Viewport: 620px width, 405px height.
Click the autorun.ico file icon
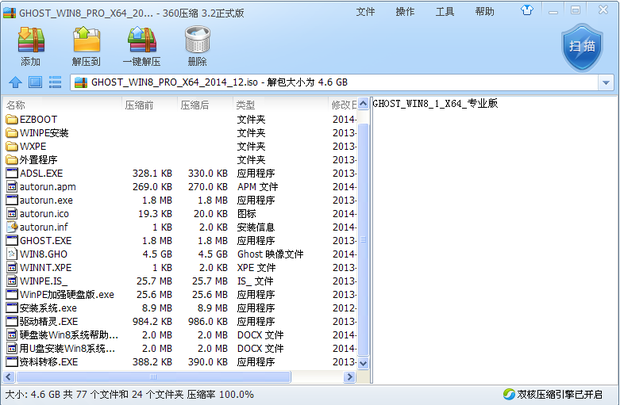(12, 214)
